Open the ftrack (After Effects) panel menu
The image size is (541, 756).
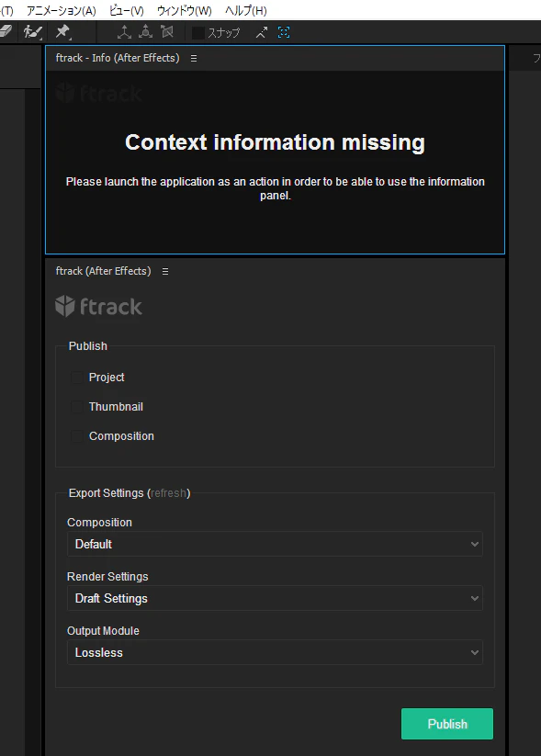click(165, 272)
